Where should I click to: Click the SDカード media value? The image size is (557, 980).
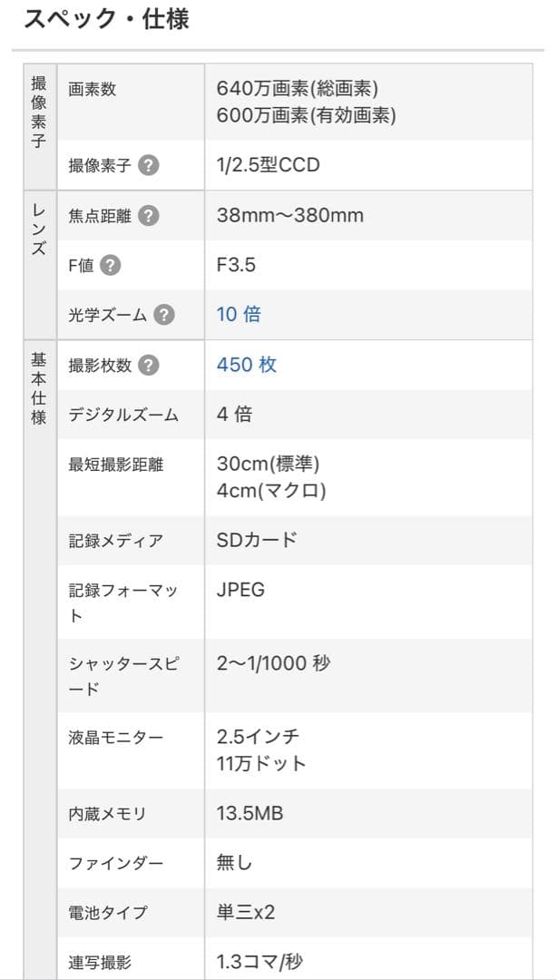tap(256, 539)
